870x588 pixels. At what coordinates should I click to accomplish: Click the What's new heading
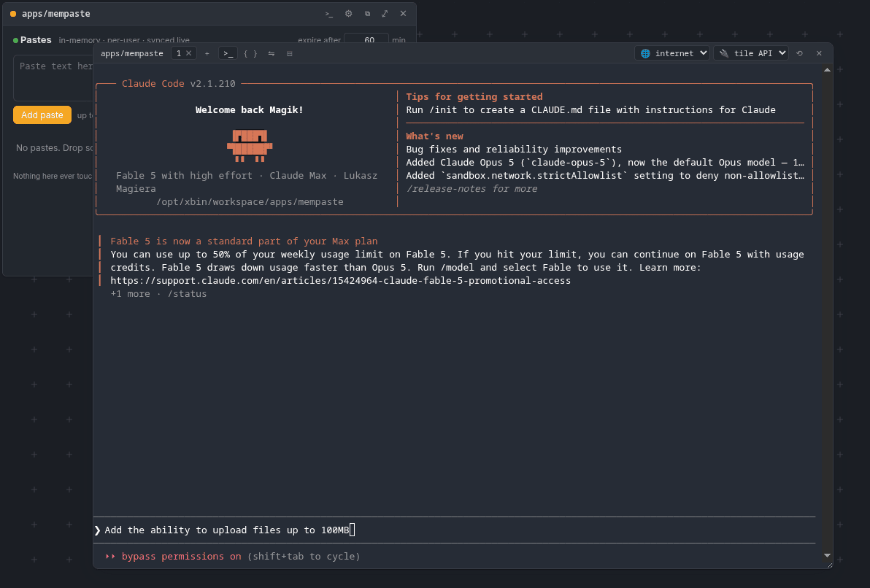pos(434,136)
